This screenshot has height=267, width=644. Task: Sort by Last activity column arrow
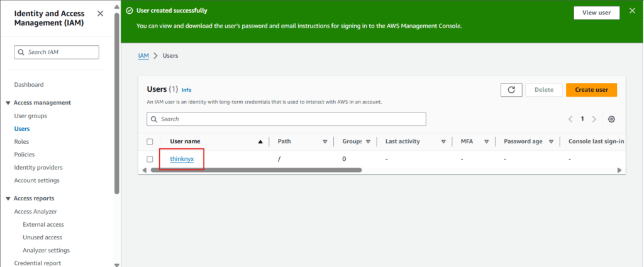click(x=443, y=142)
